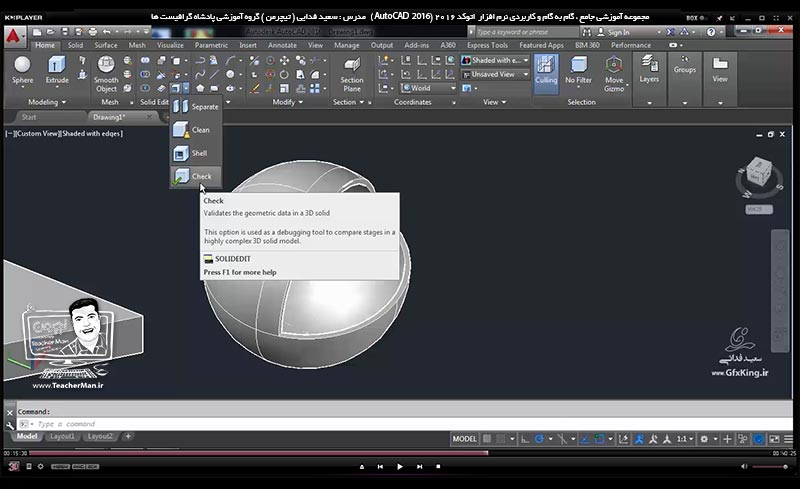Expand the Modeling panel
This screenshot has height=489, width=800.
pos(47,102)
